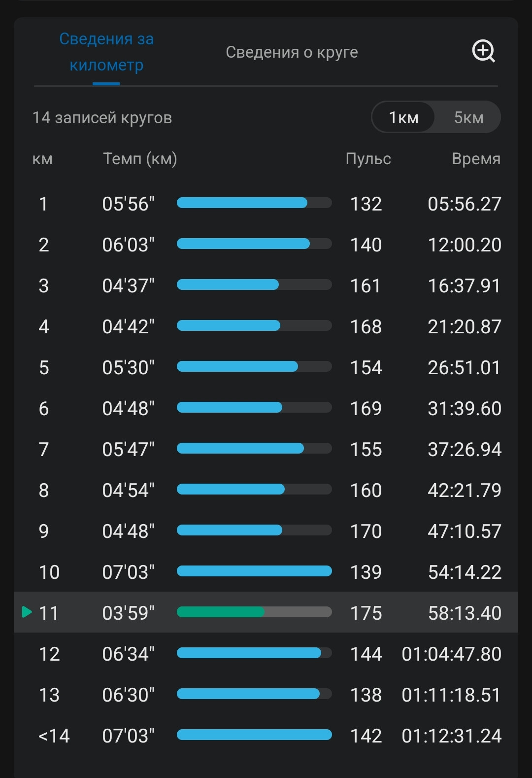The height and width of the screenshot is (778, 532).
Task: Open the Сведения о круге tab
Action: coord(292,52)
